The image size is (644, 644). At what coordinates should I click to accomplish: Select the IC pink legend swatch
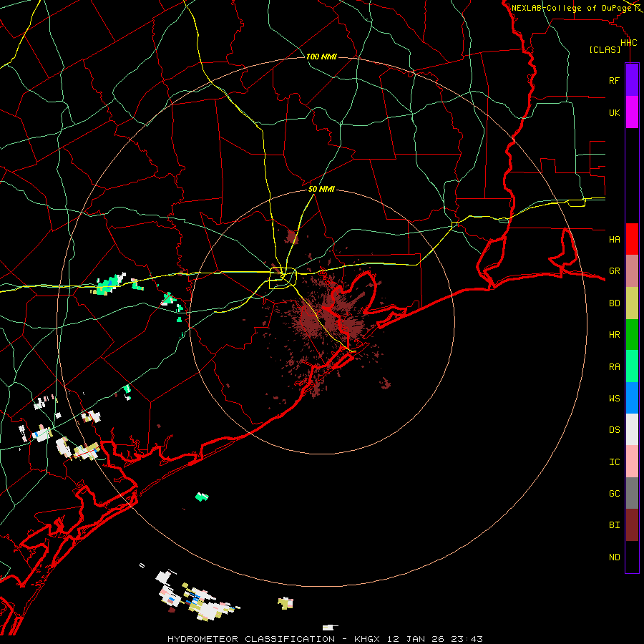coord(632,462)
